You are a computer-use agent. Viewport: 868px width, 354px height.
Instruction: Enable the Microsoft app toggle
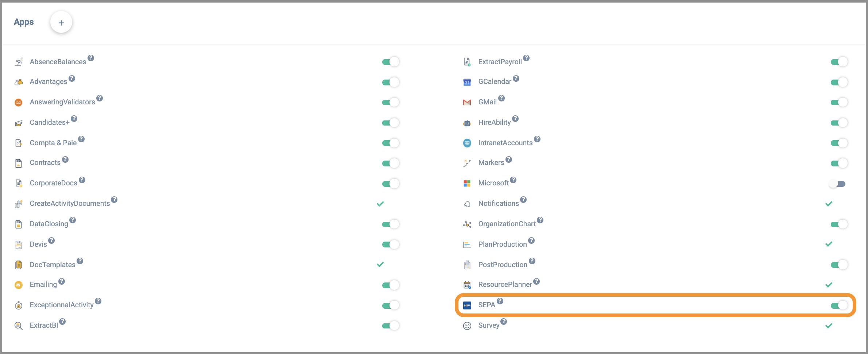837,184
